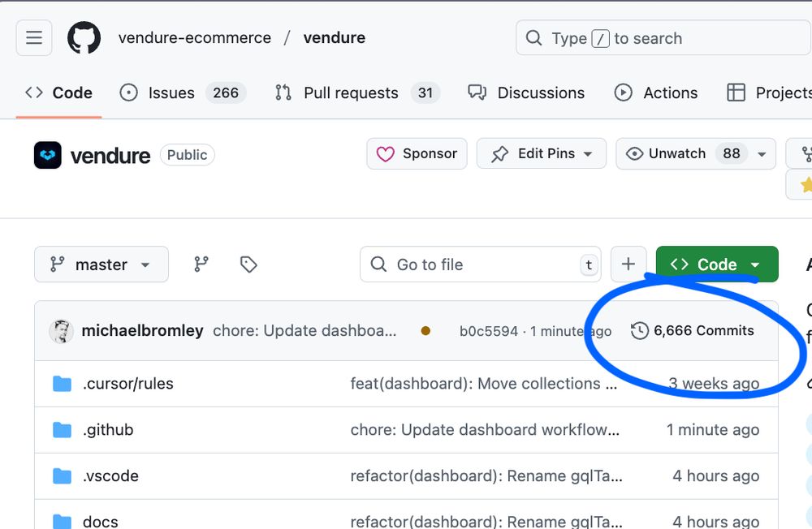
Task: Click the docs folder icon
Action: click(x=63, y=521)
